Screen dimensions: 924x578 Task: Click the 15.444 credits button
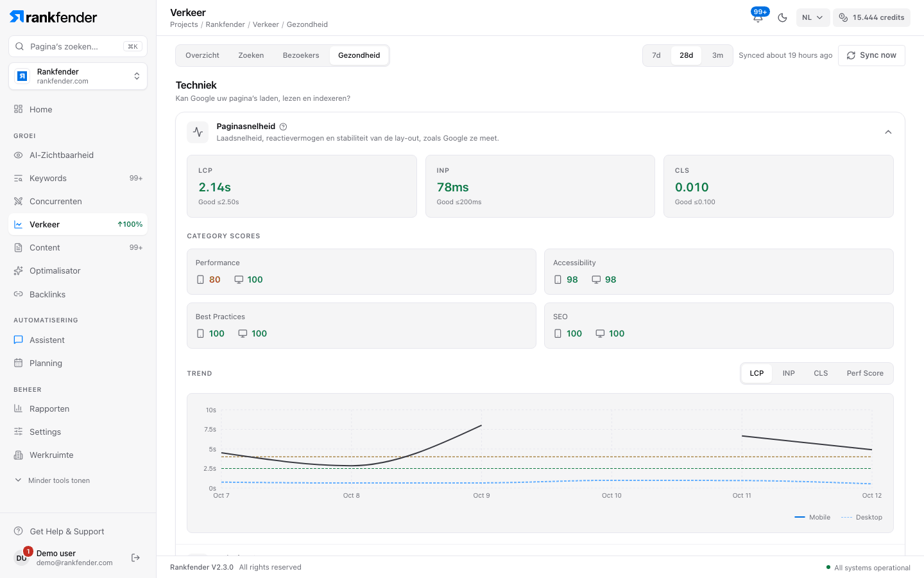(x=871, y=17)
